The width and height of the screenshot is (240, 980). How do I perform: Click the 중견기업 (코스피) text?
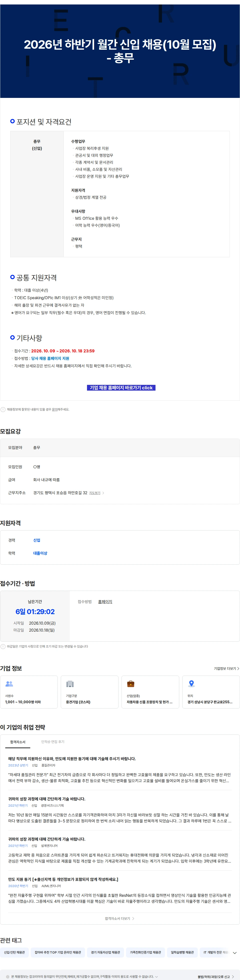coord(78,702)
